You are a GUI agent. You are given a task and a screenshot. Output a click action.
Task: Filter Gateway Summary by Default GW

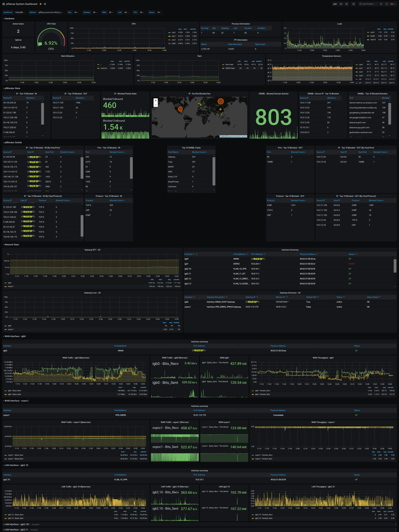318,297
